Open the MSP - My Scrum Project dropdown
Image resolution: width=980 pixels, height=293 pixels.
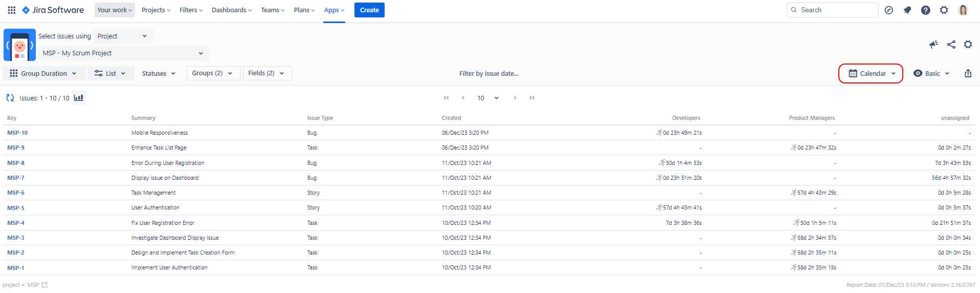(123, 53)
